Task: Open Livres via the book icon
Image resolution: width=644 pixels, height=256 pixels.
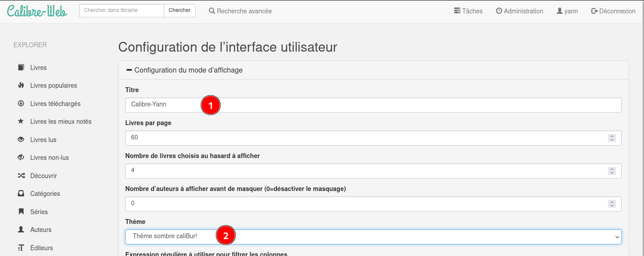Action: pyautogui.click(x=21, y=68)
